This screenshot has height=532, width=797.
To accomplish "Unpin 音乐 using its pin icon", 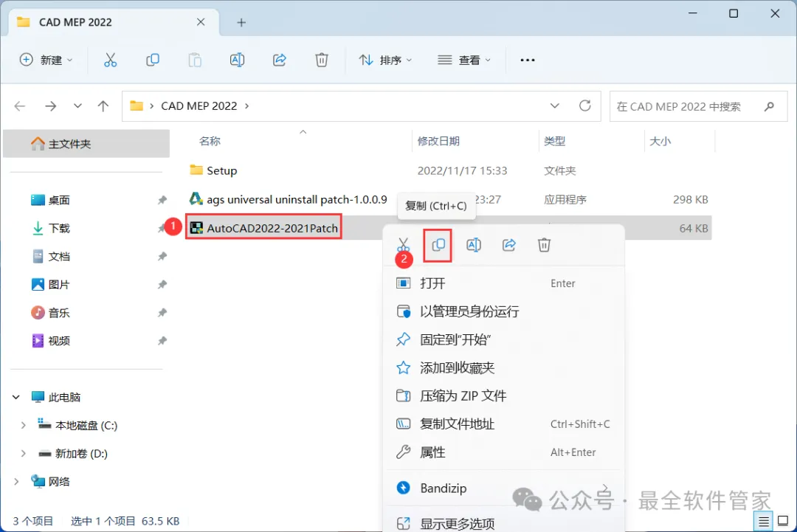I will tap(162, 313).
